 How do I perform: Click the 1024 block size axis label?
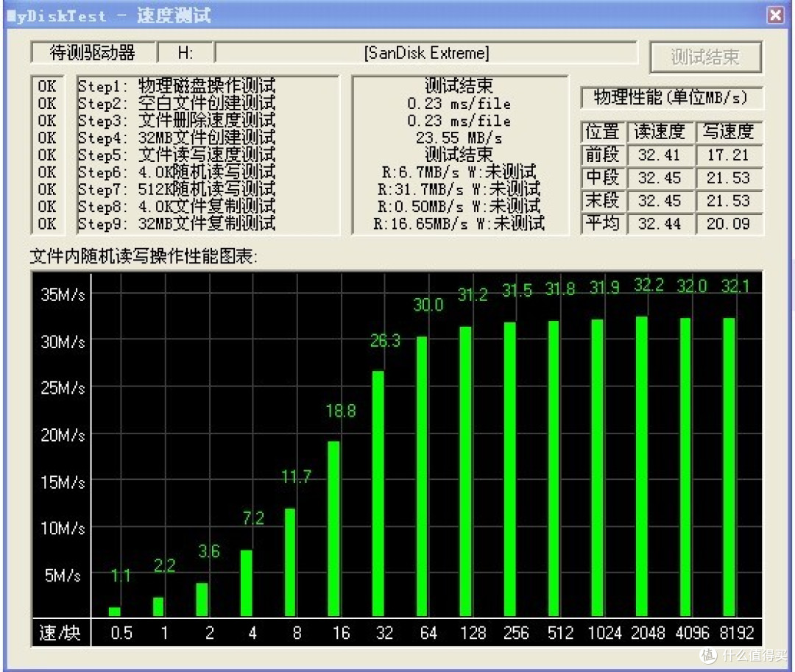coord(605,632)
